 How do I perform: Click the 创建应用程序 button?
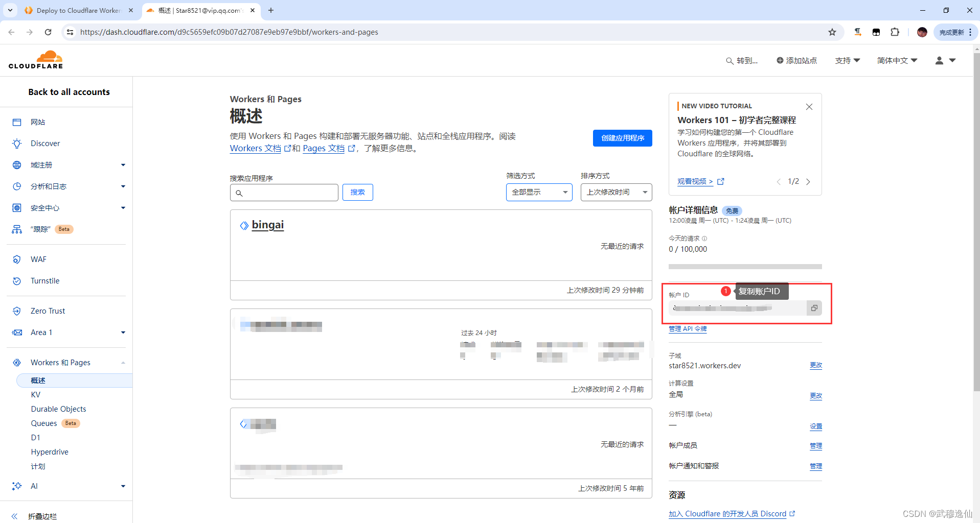[x=622, y=138]
